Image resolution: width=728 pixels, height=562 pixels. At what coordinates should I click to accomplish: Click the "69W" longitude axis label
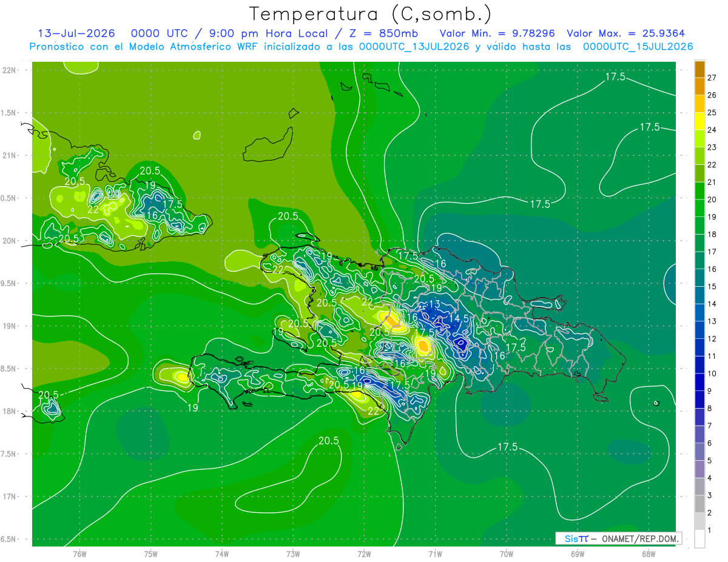click(x=577, y=554)
